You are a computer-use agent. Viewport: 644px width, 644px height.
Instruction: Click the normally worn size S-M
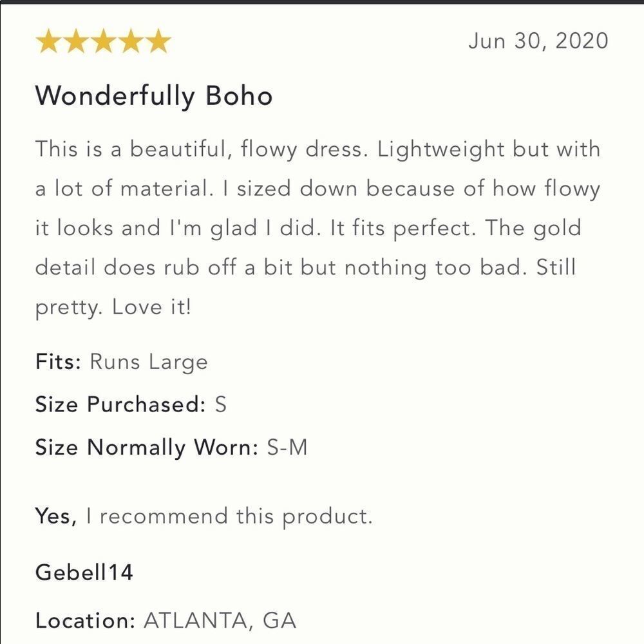coord(287,447)
